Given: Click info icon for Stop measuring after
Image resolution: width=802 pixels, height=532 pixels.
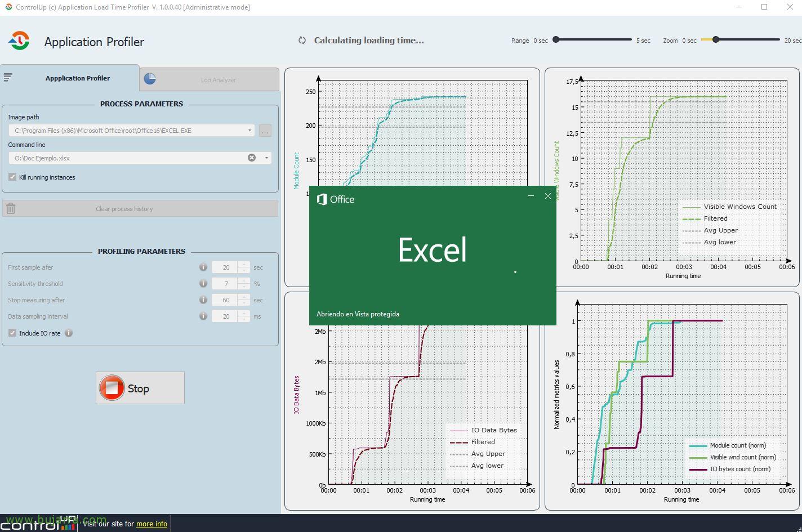Looking at the screenshot, I should (203, 300).
